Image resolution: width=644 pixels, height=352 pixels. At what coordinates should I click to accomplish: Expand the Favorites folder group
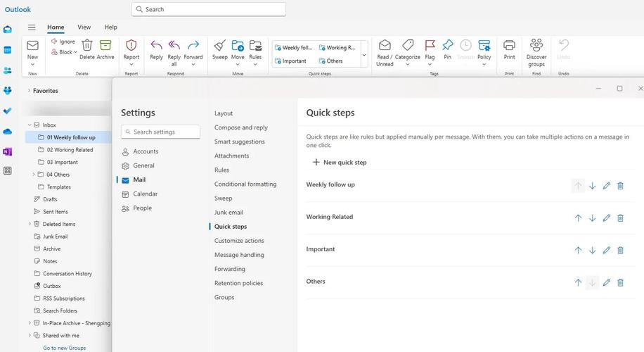click(x=29, y=91)
